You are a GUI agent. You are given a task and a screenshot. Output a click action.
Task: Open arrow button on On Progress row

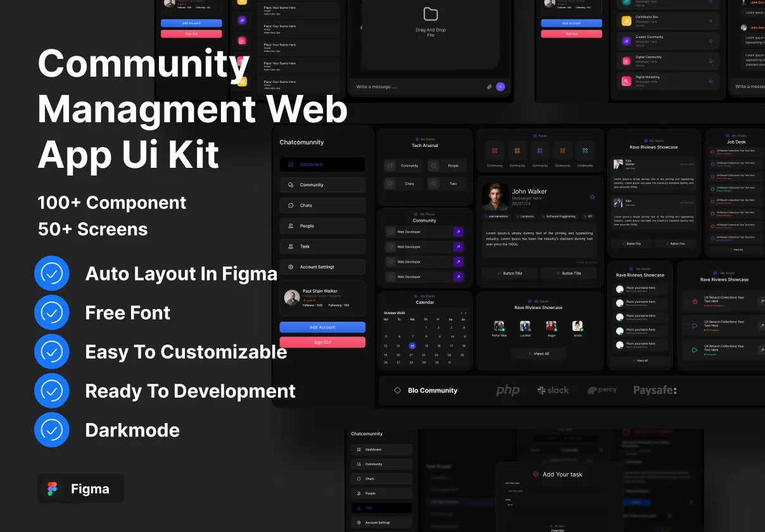pos(762,326)
